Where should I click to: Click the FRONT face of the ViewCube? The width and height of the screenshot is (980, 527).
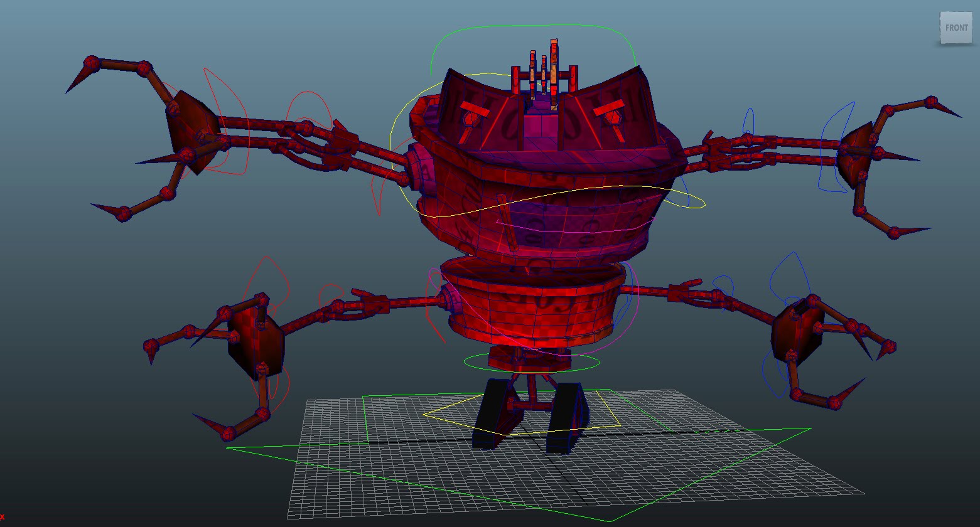(956, 28)
